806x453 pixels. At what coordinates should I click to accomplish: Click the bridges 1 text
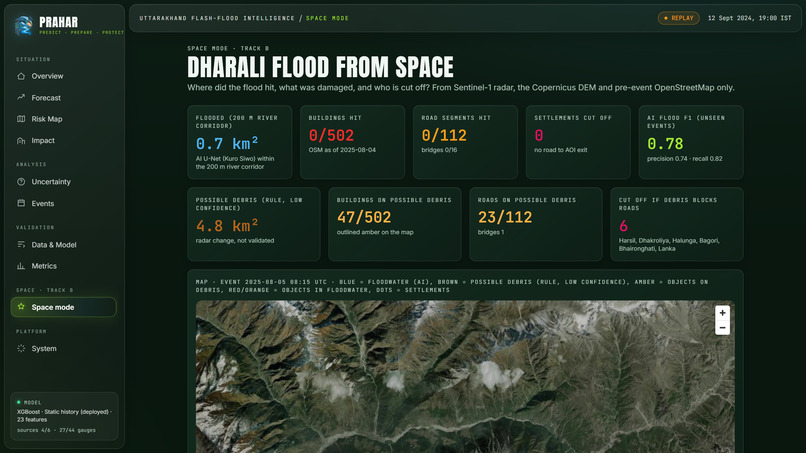[491, 232]
